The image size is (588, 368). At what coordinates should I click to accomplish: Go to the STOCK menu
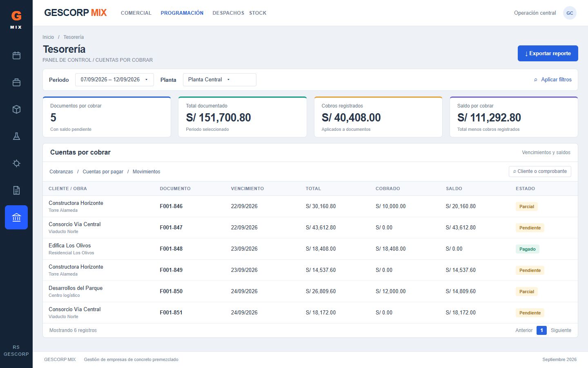pos(258,13)
